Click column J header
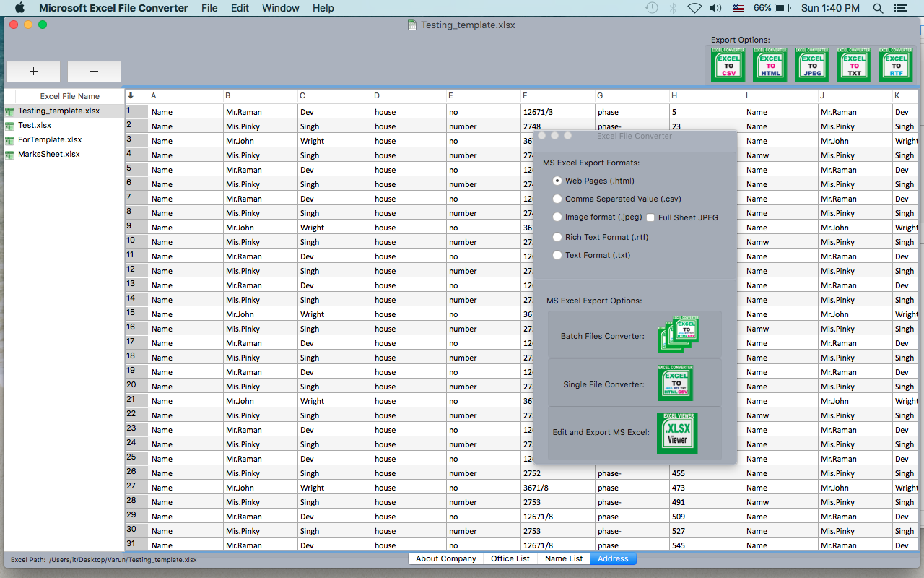The image size is (924, 578). coord(855,95)
